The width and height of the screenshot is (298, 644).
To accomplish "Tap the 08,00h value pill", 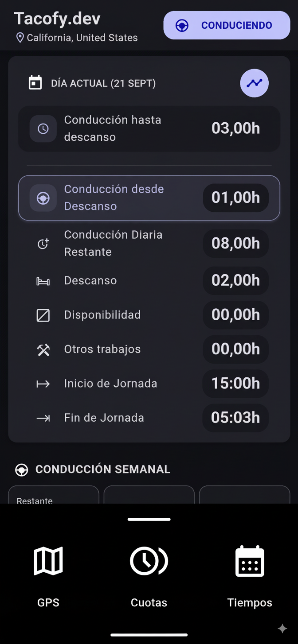I will coord(235,243).
